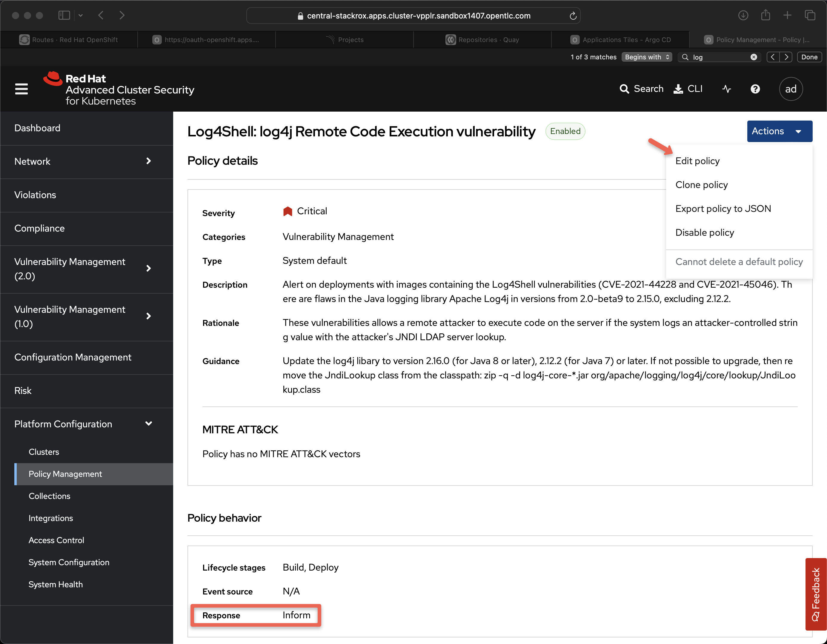Select Disable policy menu entry
This screenshot has width=827, height=644.
pos(704,232)
